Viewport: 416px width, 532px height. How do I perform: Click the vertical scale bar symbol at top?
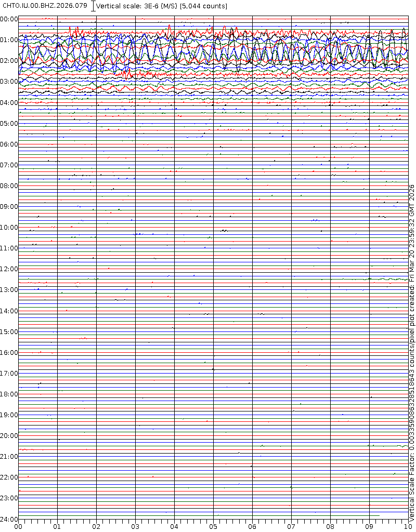pos(93,6)
